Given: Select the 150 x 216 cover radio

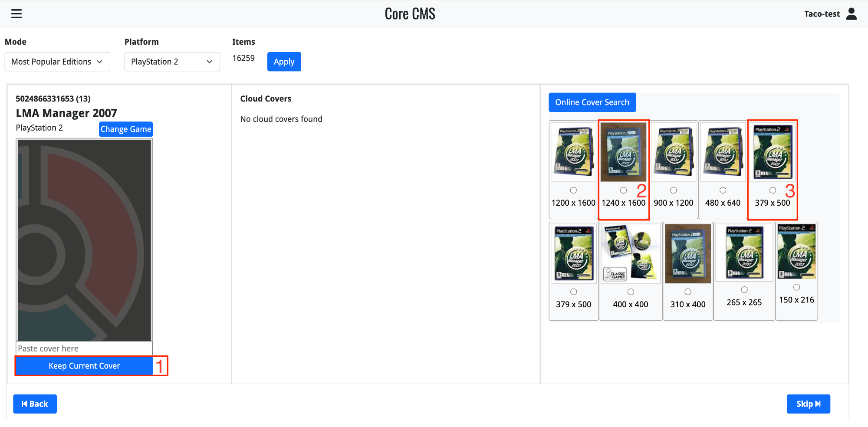Looking at the screenshot, I should coord(796,287).
